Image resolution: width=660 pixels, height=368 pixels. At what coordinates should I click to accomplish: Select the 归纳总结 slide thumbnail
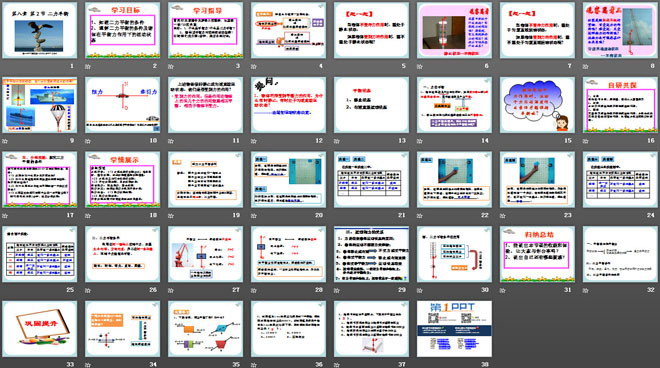click(x=537, y=254)
